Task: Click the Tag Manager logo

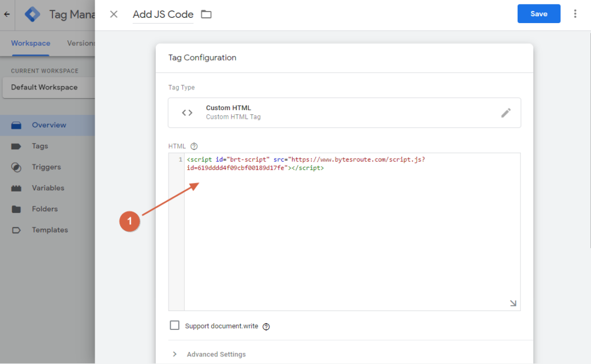Action: click(32, 14)
